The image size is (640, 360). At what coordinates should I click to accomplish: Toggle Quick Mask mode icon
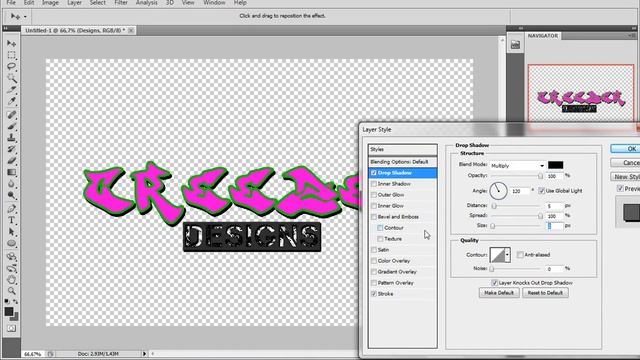[11, 328]
